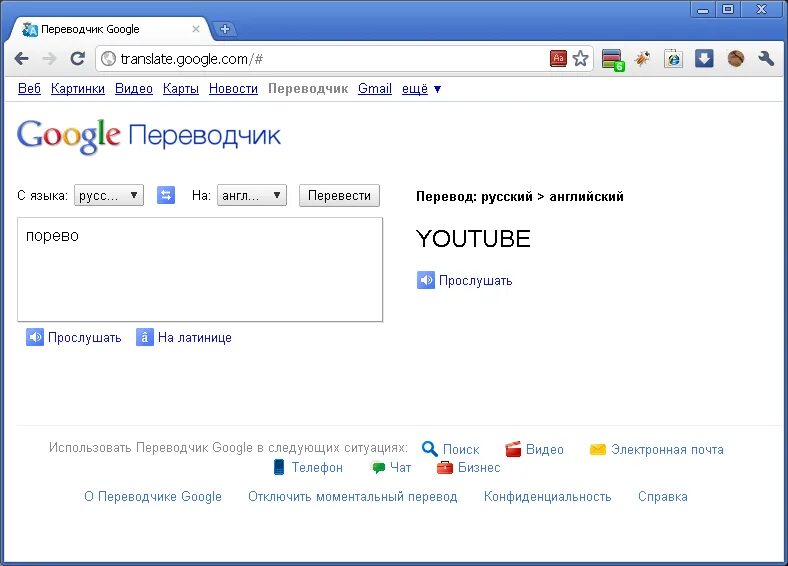Click the bold Переводчик label in top bar

(308, 88)
